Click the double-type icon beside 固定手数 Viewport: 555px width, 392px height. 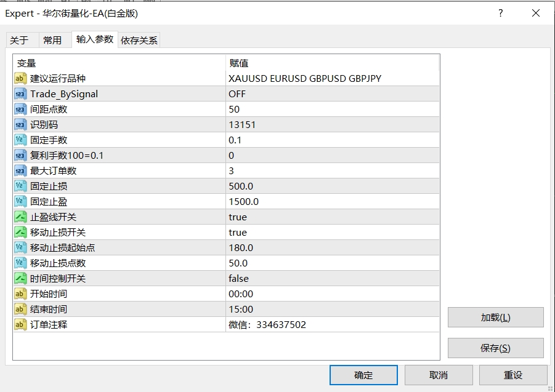20,140
